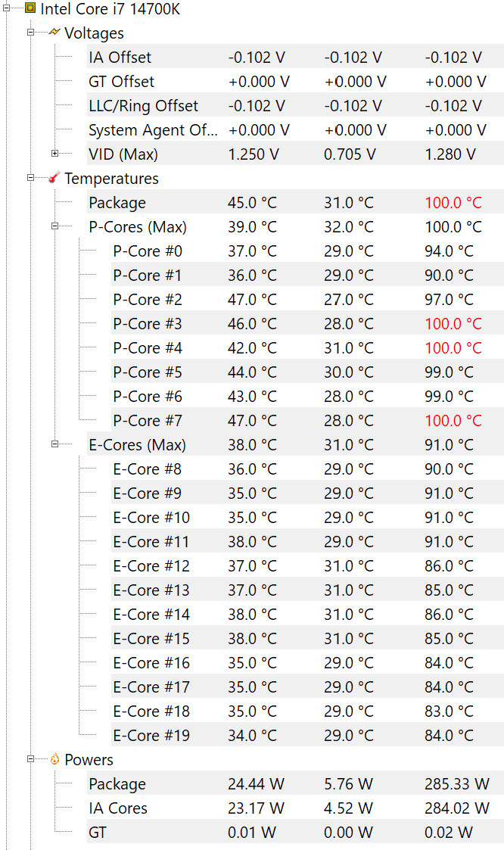Select the E-Core #12 temperature row
Image resolution: width=504 pixels, height=850 pixels.
(x=151, y=566)
